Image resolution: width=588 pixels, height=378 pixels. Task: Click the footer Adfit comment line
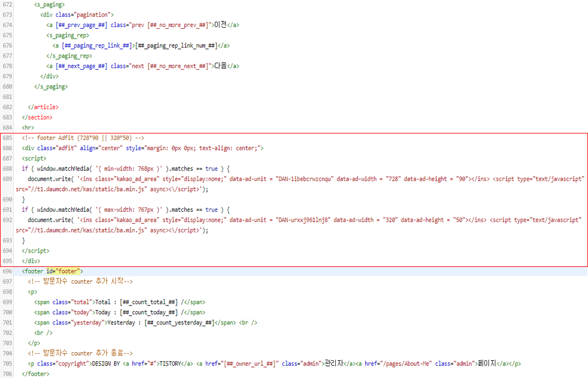point(83,138)
